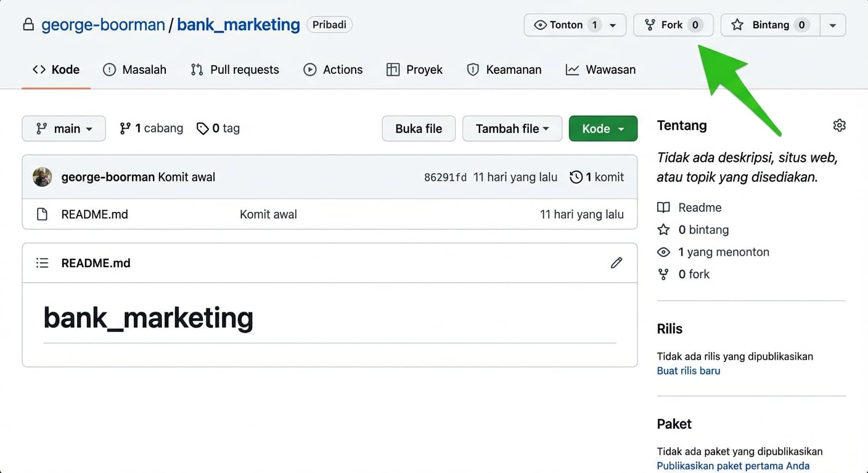Open commit hash 86291fd
868x473 pixels.
click(x=445, y=177)
